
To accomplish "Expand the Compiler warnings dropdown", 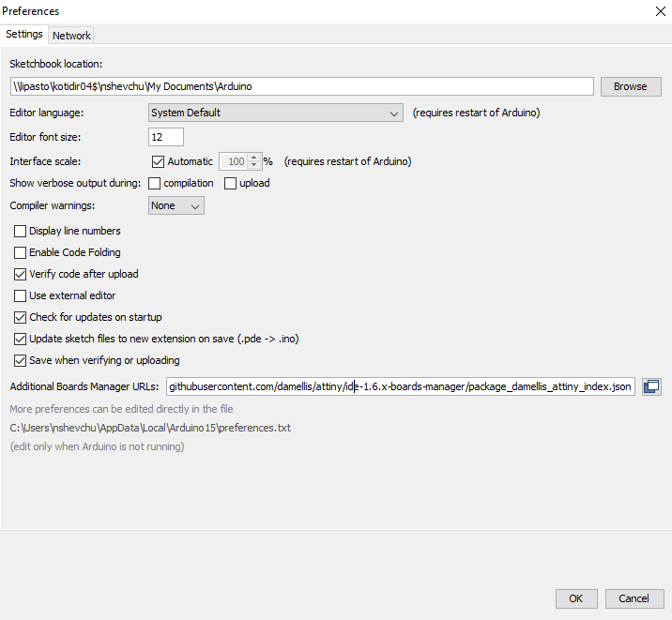I will point(176,205).
